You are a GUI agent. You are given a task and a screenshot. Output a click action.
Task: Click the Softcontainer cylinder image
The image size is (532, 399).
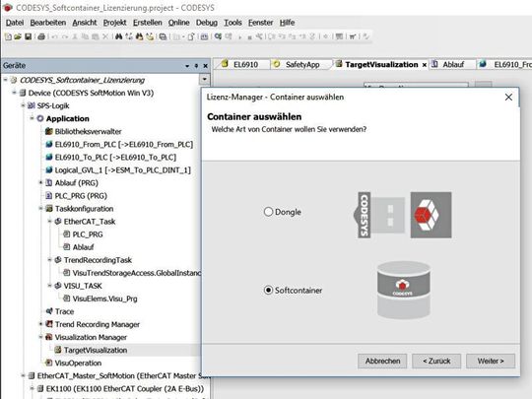coord(404,290)
